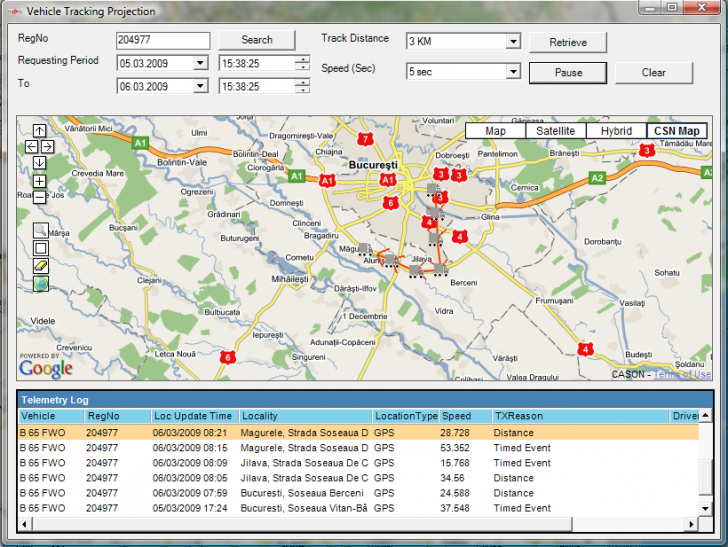This screenshot has width=728, height=547.
Task: Open the Track Distance dropdown
Action: click(513, 41)
